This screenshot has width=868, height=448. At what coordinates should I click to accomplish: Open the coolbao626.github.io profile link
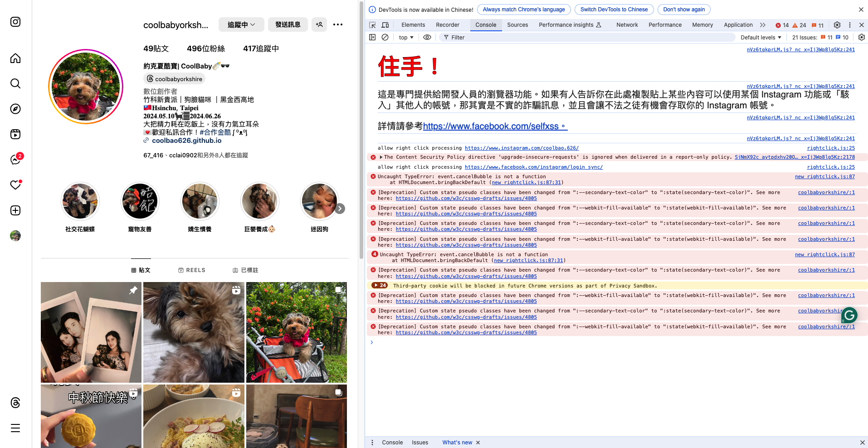click(x=186, y=141)
